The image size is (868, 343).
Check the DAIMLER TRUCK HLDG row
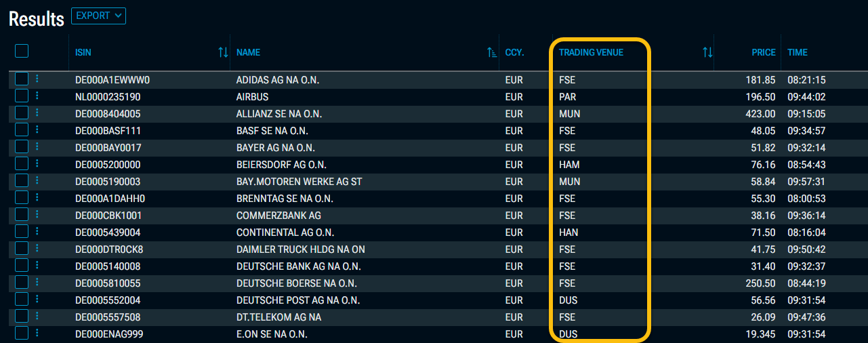click(x=22, y=248)
